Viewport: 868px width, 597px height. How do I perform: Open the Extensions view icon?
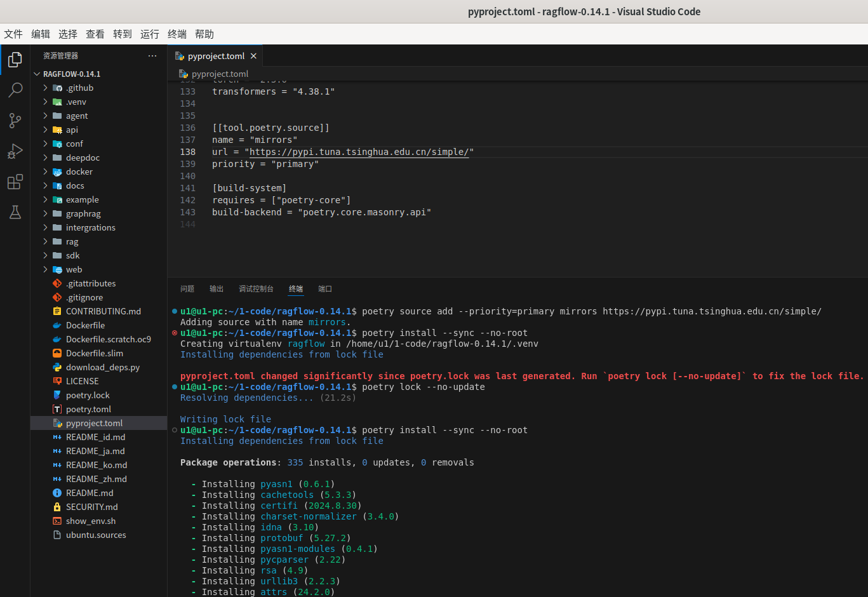(15, 182)
